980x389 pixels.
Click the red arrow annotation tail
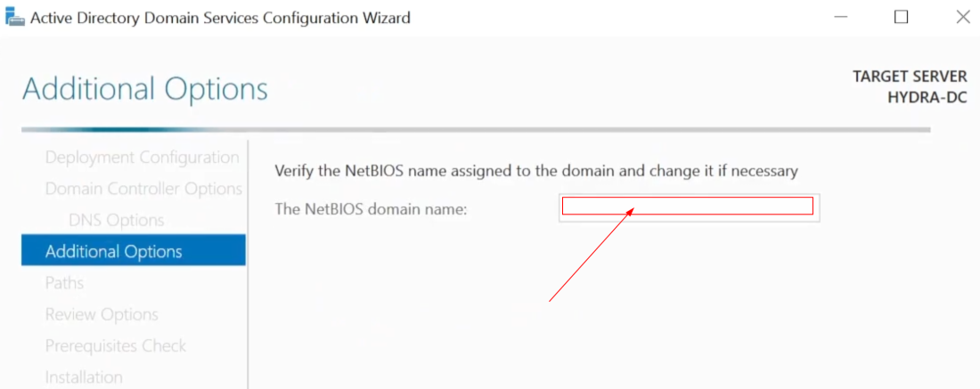[x=551, y=300]
